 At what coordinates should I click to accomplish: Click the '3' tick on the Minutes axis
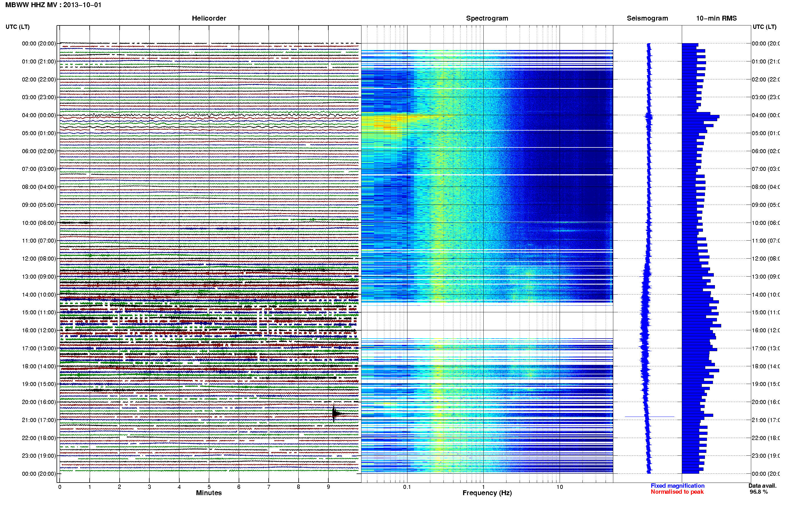[x=149, y=487]
